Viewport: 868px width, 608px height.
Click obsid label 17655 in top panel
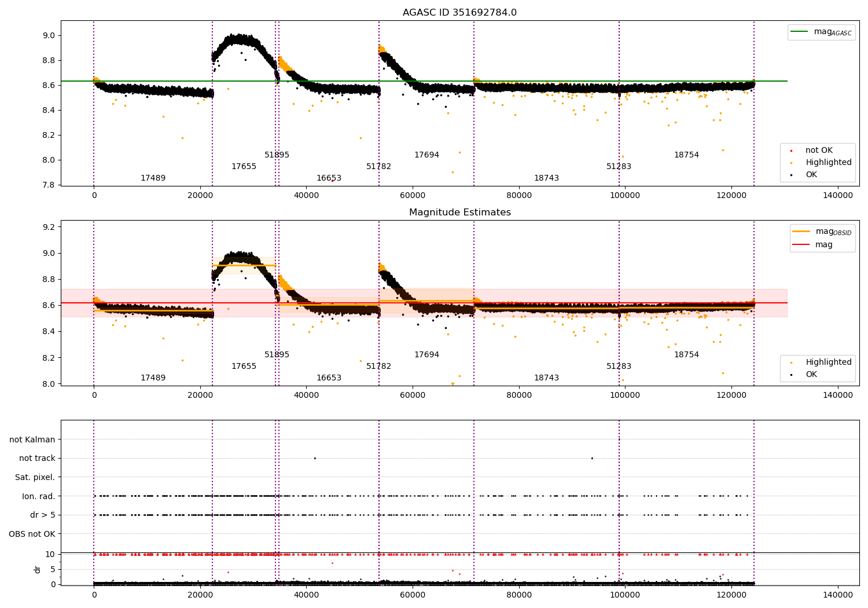(244, 166)
